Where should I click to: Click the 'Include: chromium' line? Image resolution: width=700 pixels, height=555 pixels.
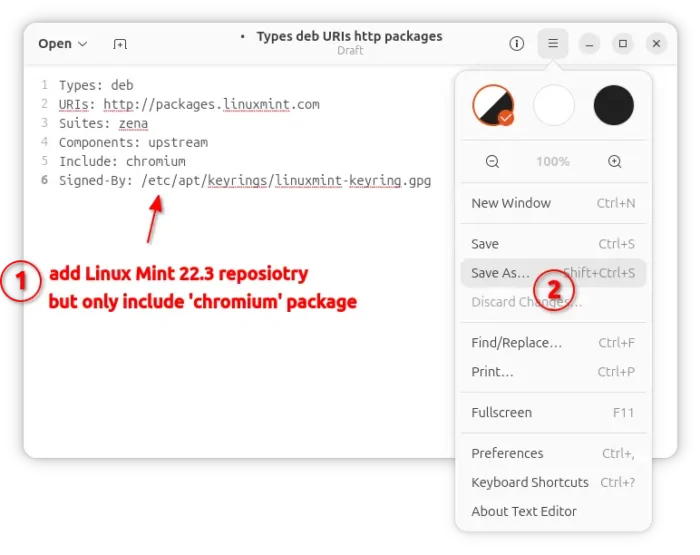[122, 161]
